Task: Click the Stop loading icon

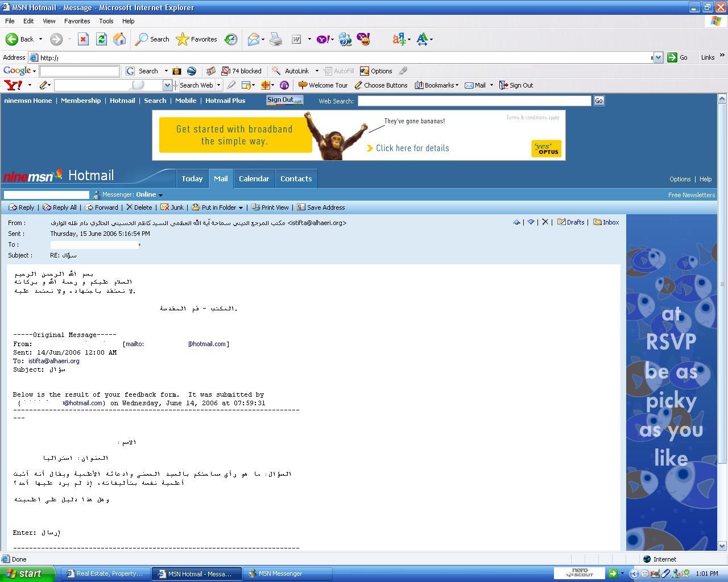Action: 83,39
